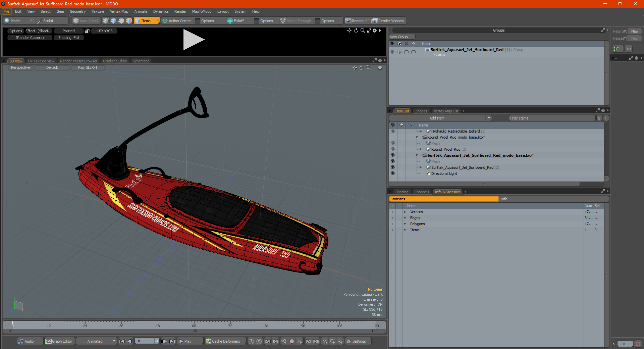Toggle visibility of Round_Wool_Rug item
Screen dimensions: 644x349
coord(392,149)
